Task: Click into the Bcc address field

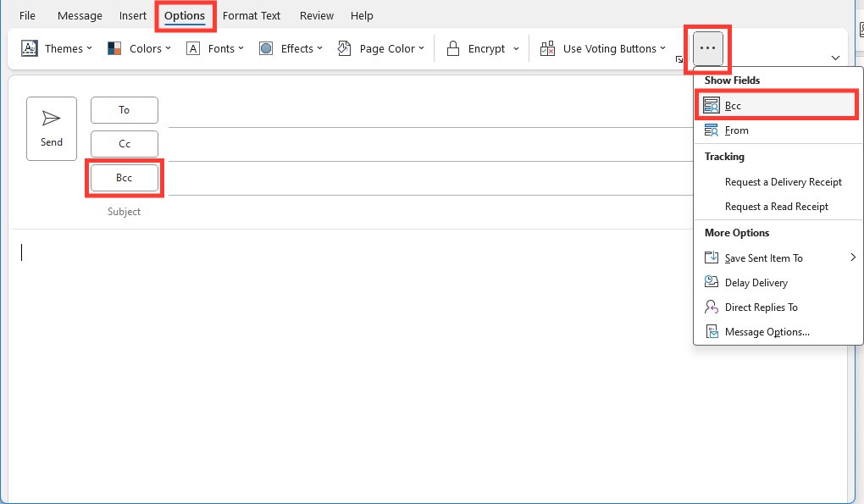Action: (430, 180)
